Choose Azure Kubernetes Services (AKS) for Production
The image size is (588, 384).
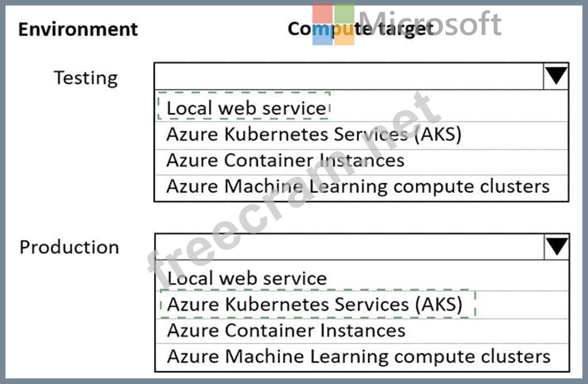coord(314,304)
